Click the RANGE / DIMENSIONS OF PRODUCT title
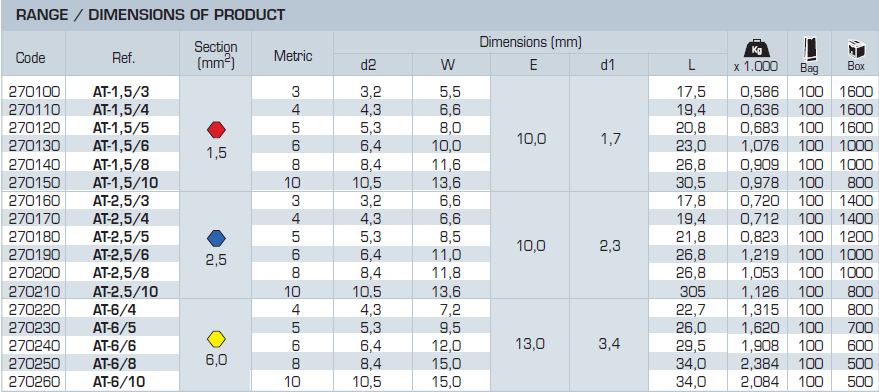879x392 pixels. [x=151, y=15]
